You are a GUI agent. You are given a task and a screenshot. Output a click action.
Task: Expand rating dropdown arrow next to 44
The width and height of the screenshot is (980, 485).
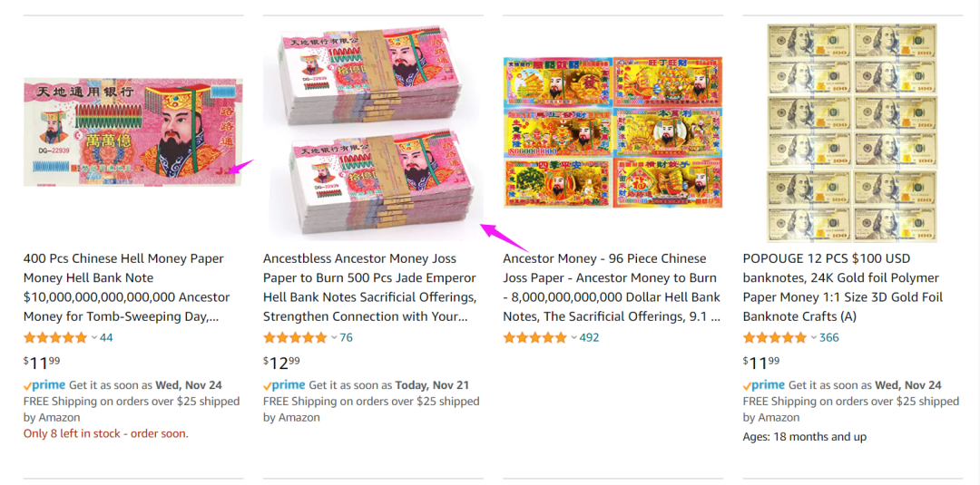pyautogui.click(x=94, y=338)
